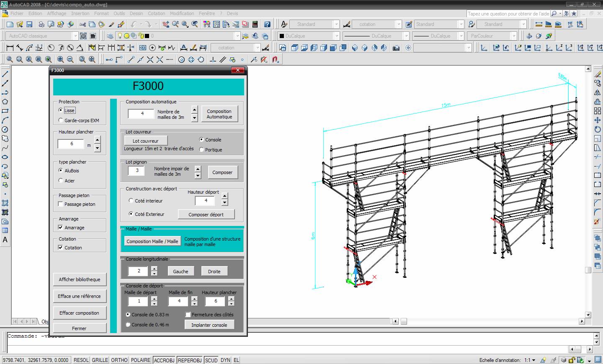Open the cotation dimension style dropdown
The height and width of the screenshot is (364, 603).
pyautogui.click(x=398, y=24)
